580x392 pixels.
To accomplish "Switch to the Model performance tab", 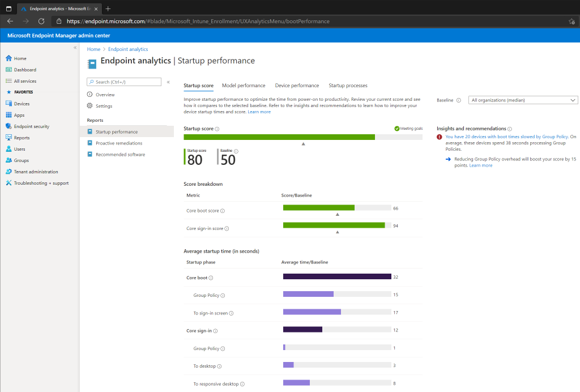I will (244, 86).
